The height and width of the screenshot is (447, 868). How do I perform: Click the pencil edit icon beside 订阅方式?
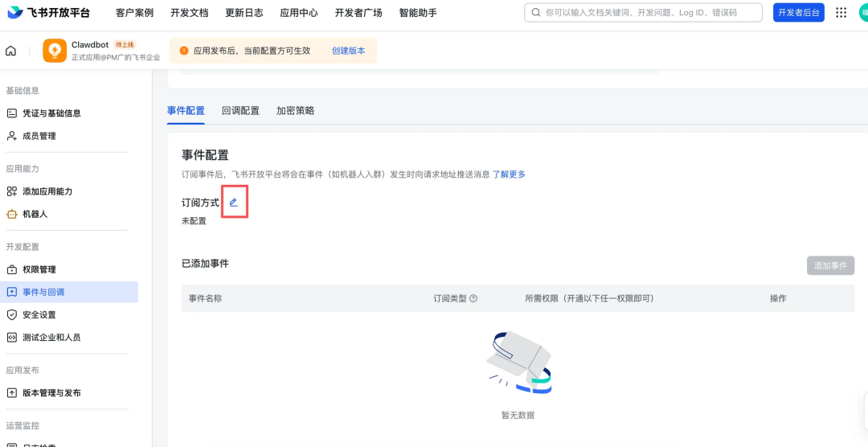click(x=234, y=203)
